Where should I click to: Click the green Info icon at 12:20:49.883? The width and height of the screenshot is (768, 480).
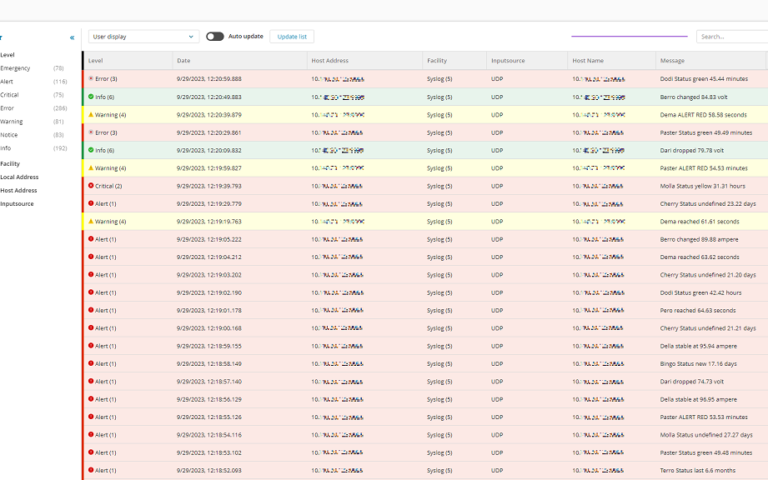pos(91,97)
